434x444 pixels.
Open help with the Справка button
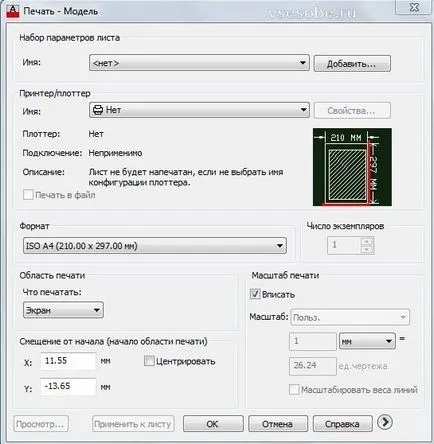tap(342, 424)
